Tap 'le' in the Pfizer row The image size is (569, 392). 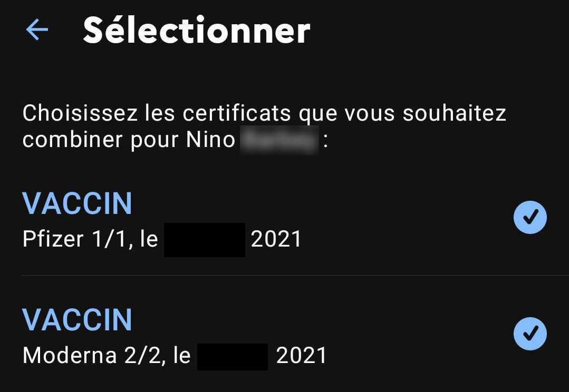pyautogui.click(x=149, y=239)
